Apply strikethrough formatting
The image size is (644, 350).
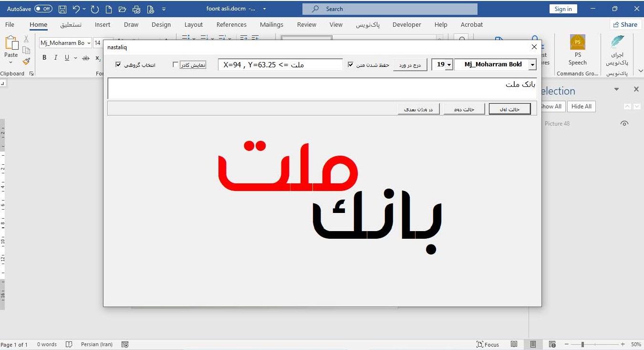pos(85,57)
